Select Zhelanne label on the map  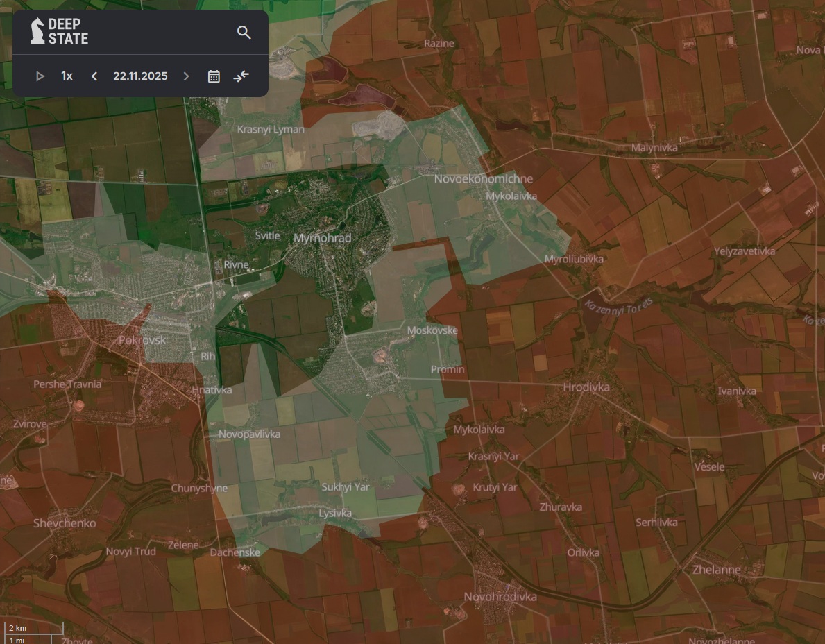(716, 570)
